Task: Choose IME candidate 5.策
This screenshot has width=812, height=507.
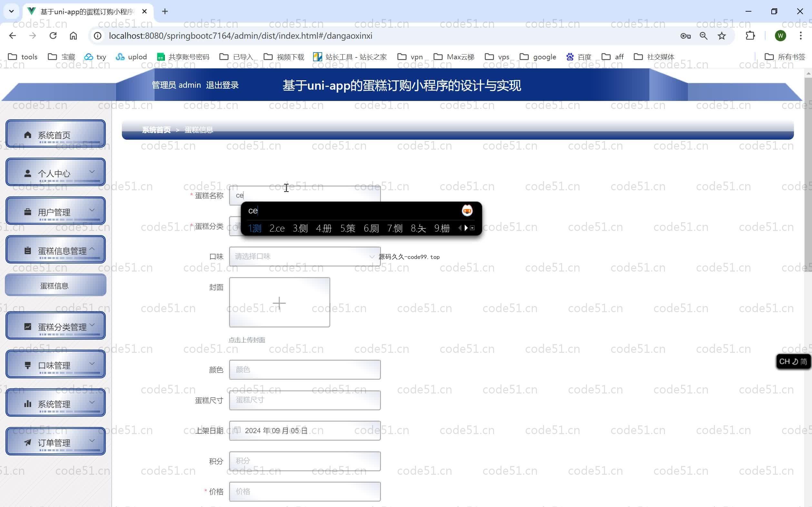Action: point(348,228)
